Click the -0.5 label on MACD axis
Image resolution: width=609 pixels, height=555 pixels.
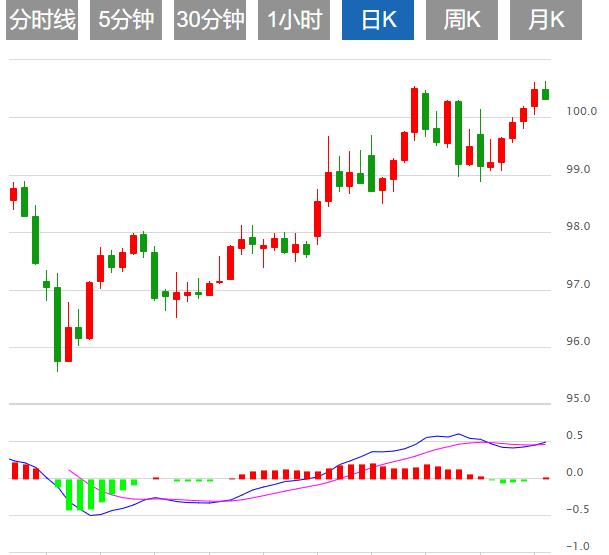coord(574,510)
